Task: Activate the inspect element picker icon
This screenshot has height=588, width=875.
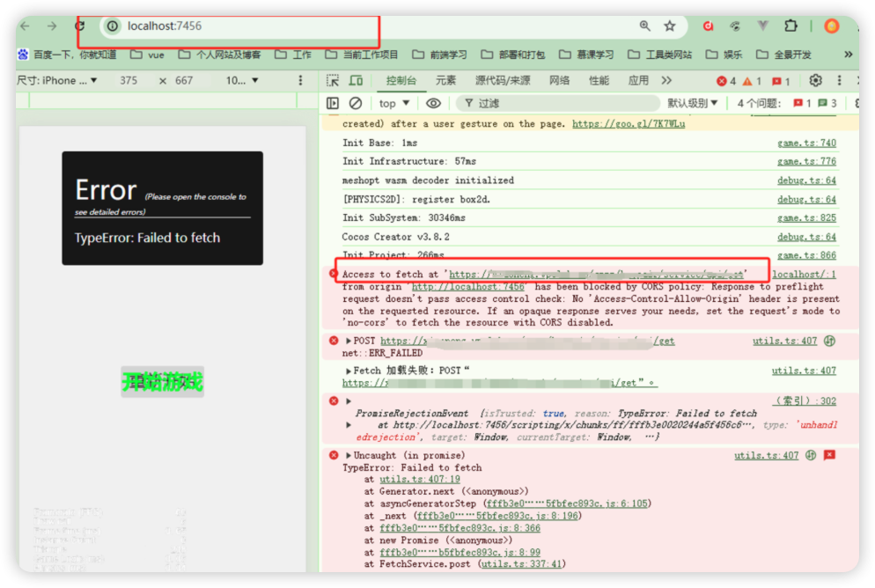Action: coord(333,80)
